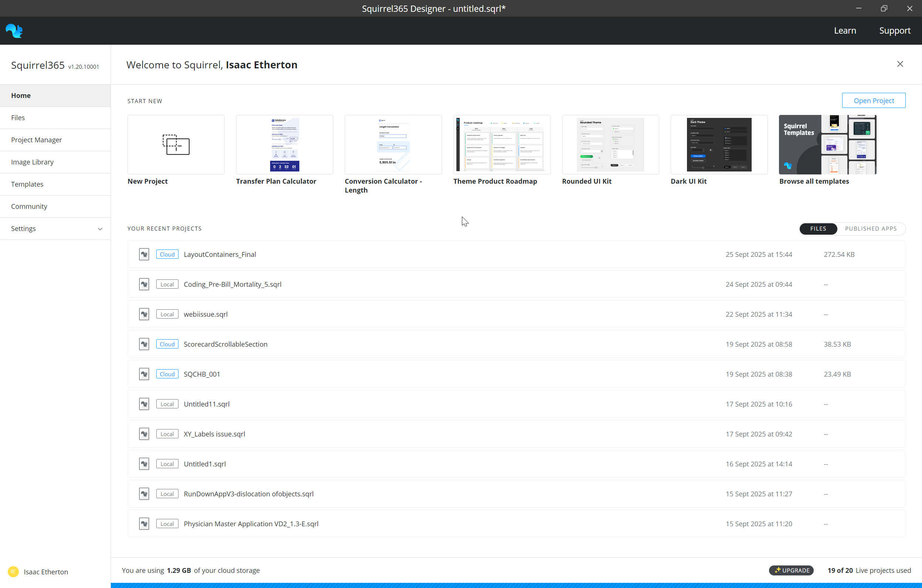The image size is (922, 588).
Task: Click the file icon beside SQCHB_001
Action: click(144, 374)
